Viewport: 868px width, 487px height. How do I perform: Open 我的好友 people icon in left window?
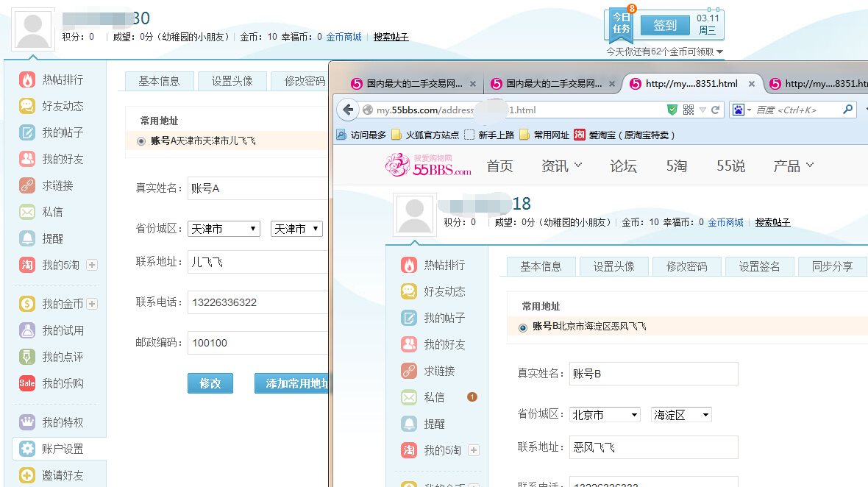click(26, 159)
